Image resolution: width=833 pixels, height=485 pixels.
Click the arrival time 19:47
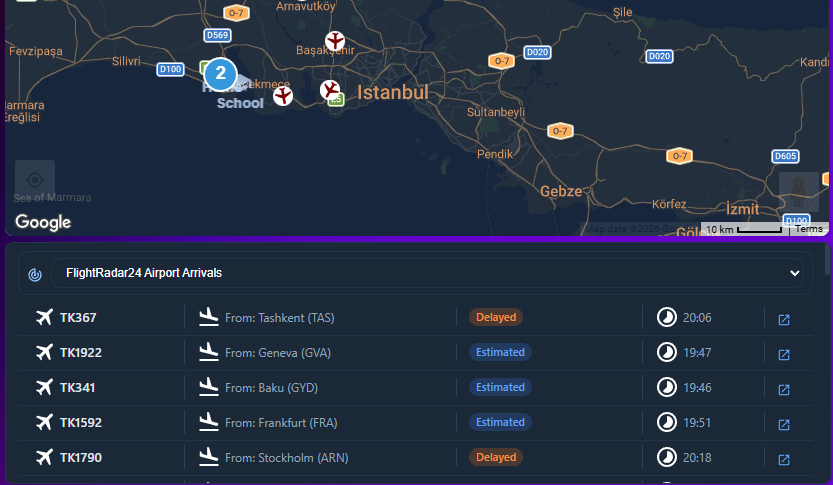click(697, 353)
